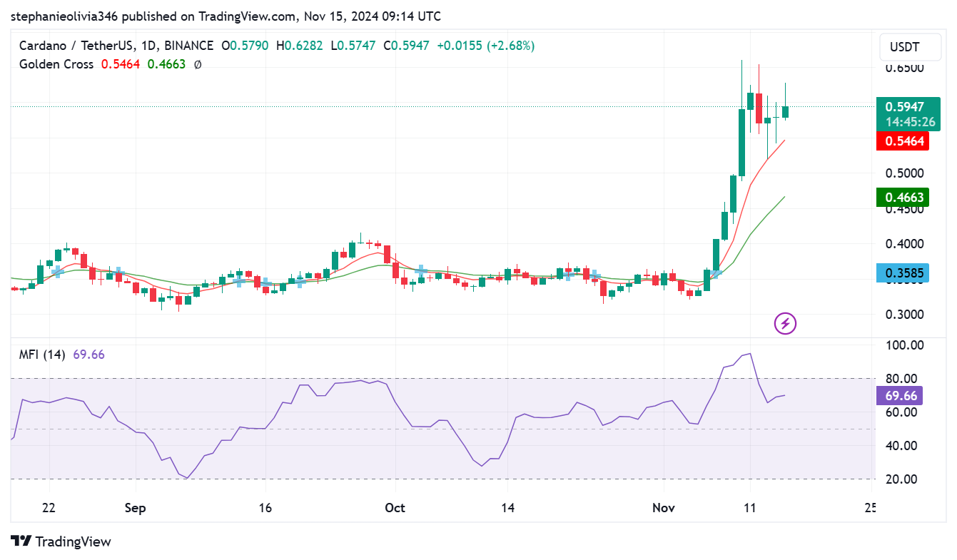Click the red 0.5464 moving average label
Viewport: 957px width, 560px height.
coord(903,141)
